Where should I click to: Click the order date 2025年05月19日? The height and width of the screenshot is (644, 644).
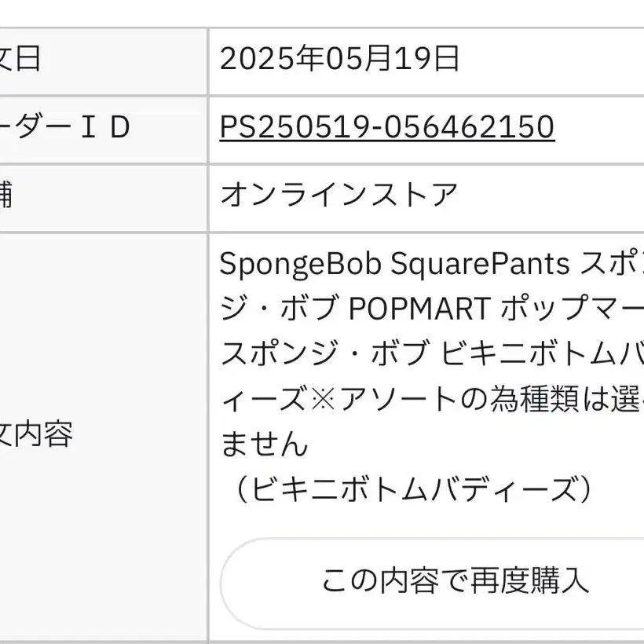tap(339, 60)
